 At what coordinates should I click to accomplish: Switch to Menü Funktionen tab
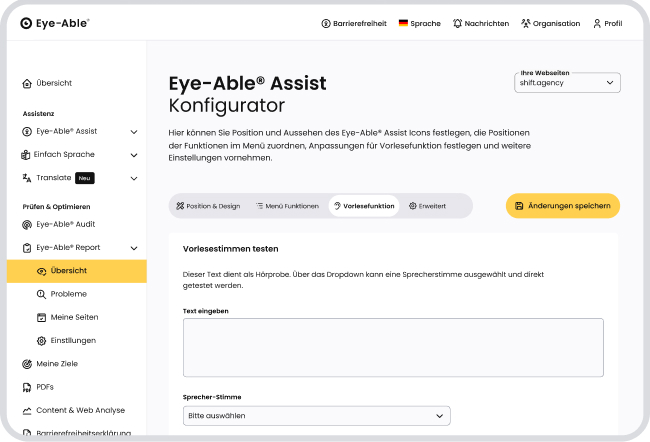(x=287, y=206)
